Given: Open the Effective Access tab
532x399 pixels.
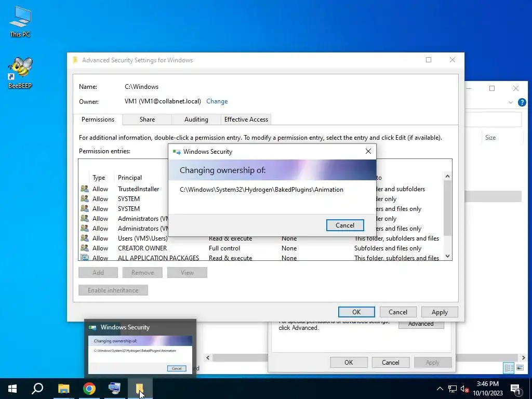Looking at the screenshot, I should click(x=246, y=119).
